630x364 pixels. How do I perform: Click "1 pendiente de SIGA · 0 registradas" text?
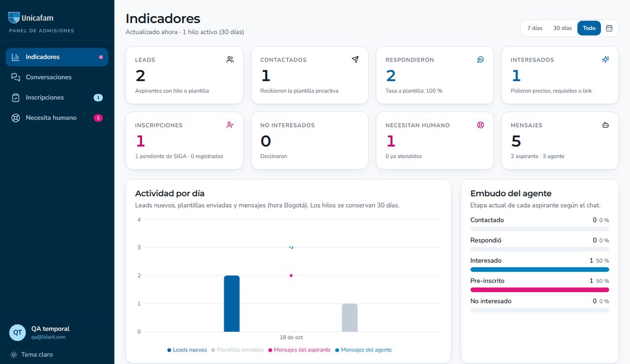coord(179,156)
